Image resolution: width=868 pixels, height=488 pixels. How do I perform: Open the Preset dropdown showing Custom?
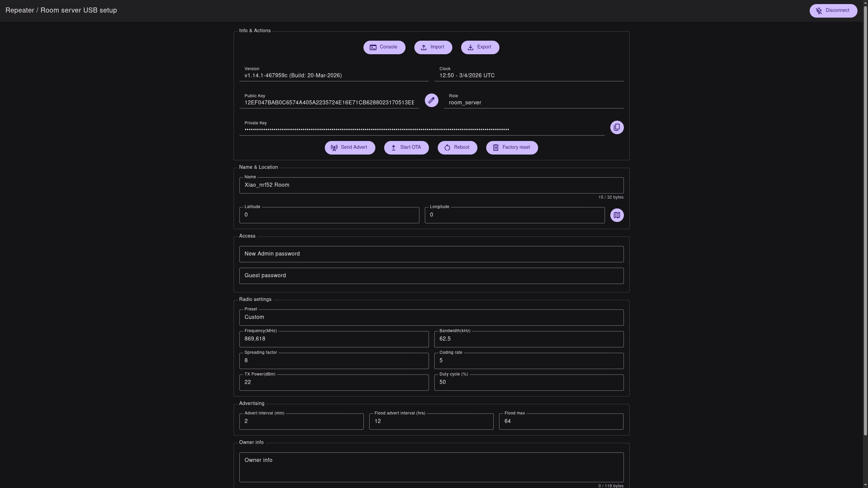pyautogui.click(x=431, y=318)
